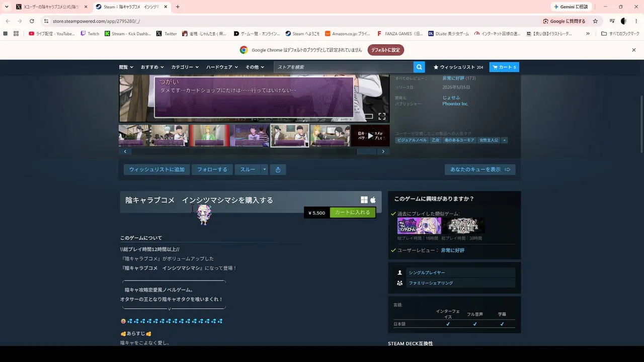Close the Steam store tab
644x362 pixels.
click(x=166, y=7)
